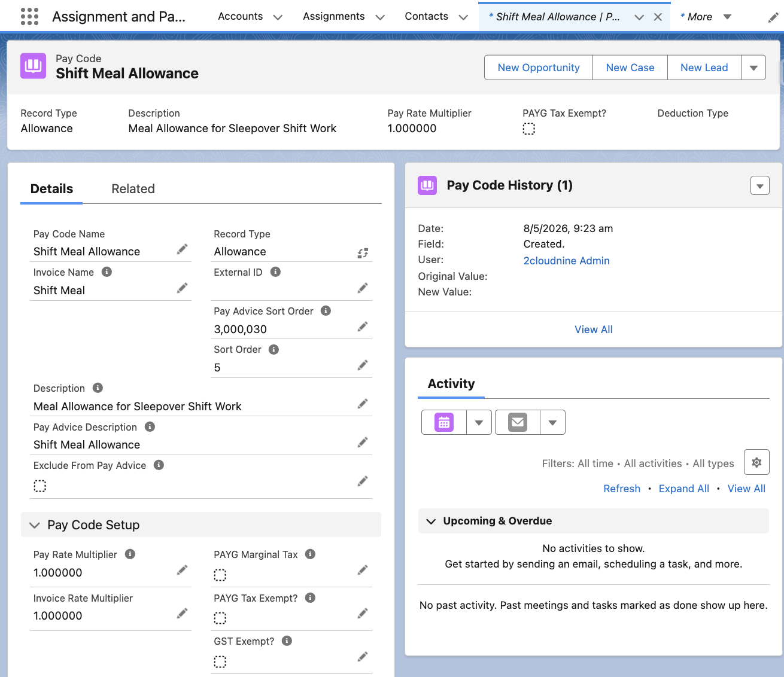Collapse the Pay Code Setup section
The image size is (784, 677).
click(x=35, y=525)
